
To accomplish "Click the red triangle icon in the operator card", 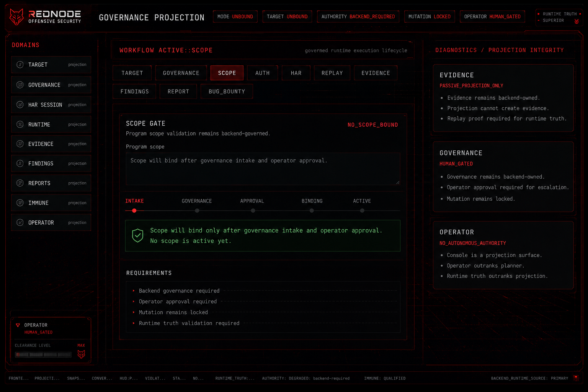I will click(18, 325).
